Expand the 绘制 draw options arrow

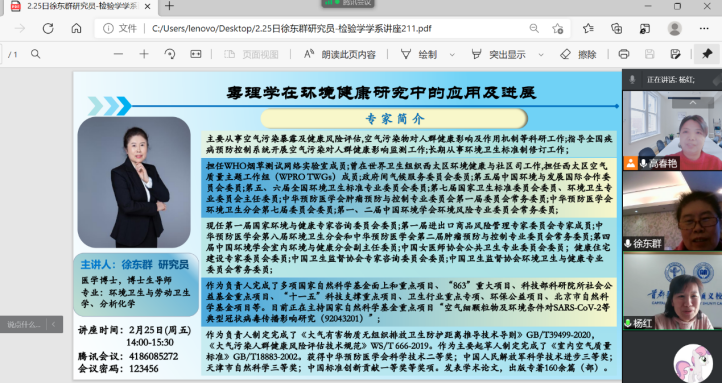tap(452, 55)
